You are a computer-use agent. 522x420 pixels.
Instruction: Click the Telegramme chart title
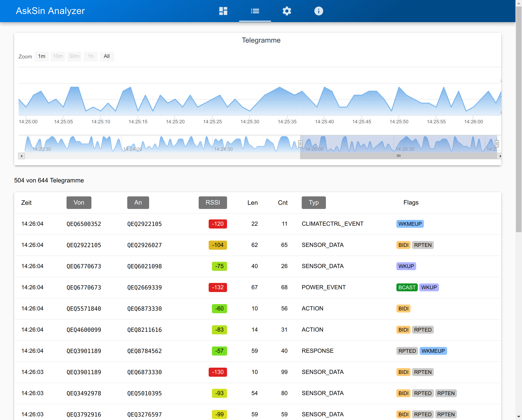[261, 40]
